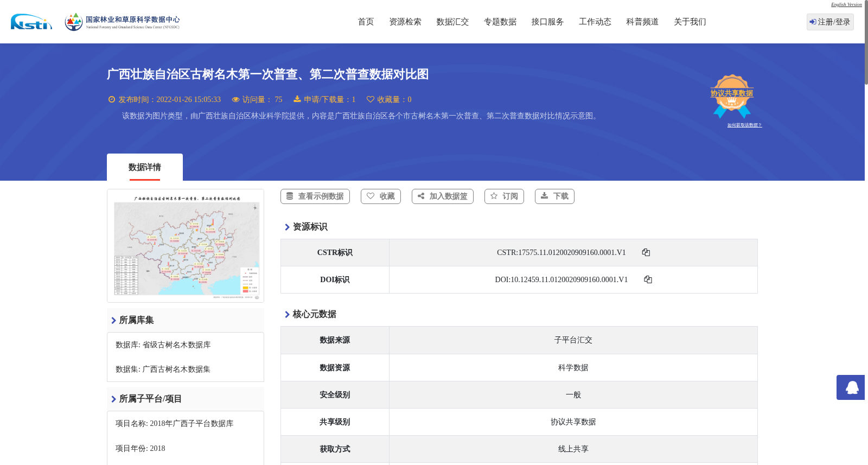Click 数据库: 省级古树名木数据库 text
868x465 pixels.
(x=163, y=345)
